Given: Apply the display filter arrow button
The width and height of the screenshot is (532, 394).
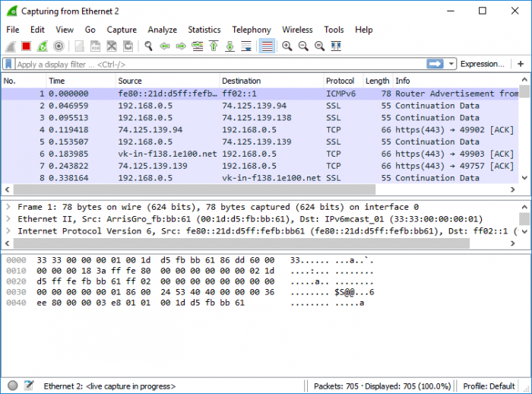Looking at the screenshot, I should [435, 64].
